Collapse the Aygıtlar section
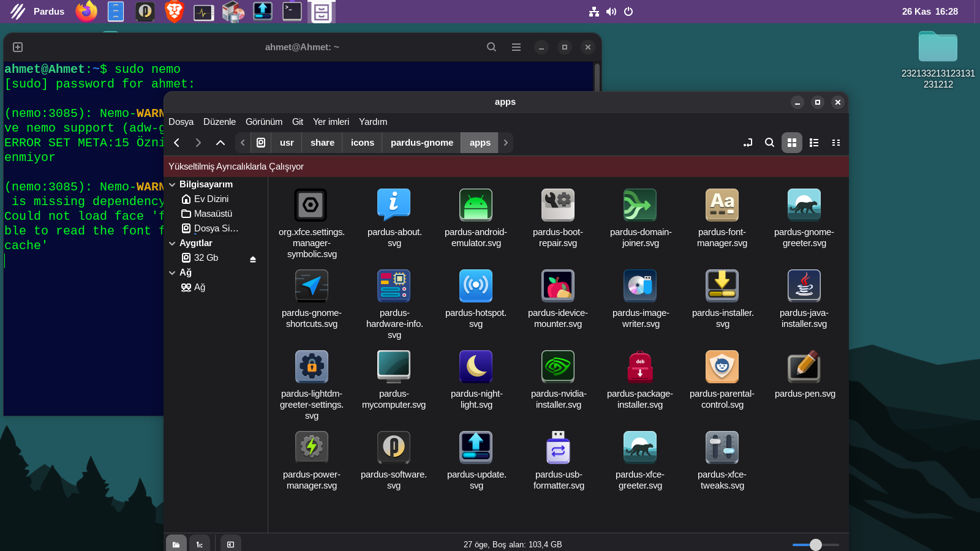This screenshot has height=551, width=980. [172, 243]
